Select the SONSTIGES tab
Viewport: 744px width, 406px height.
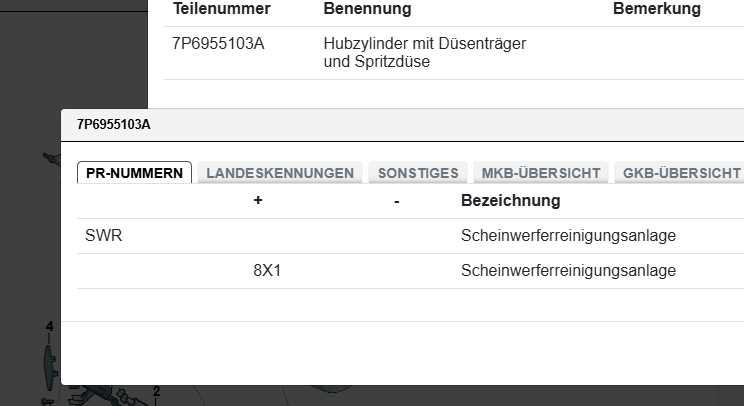418,173
